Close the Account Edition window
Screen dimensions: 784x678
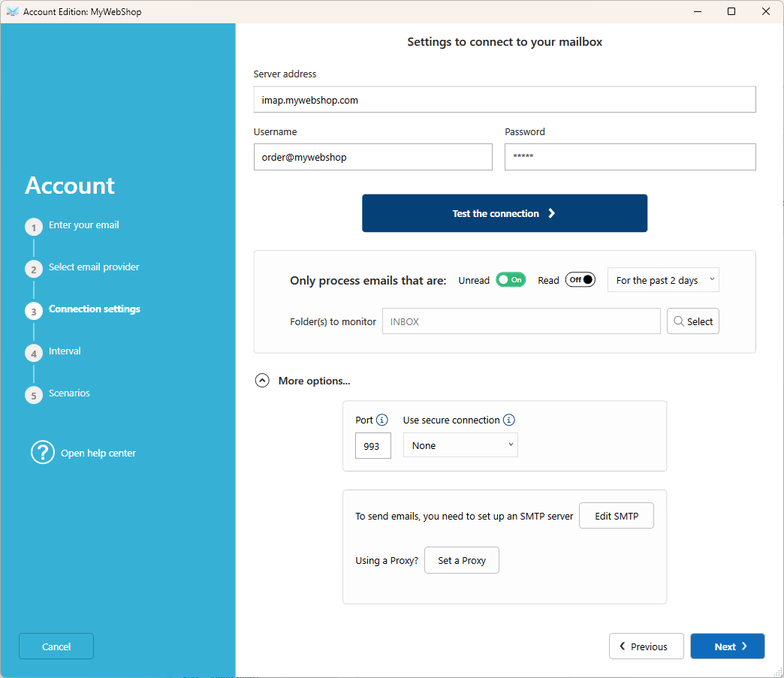point(765,11)
